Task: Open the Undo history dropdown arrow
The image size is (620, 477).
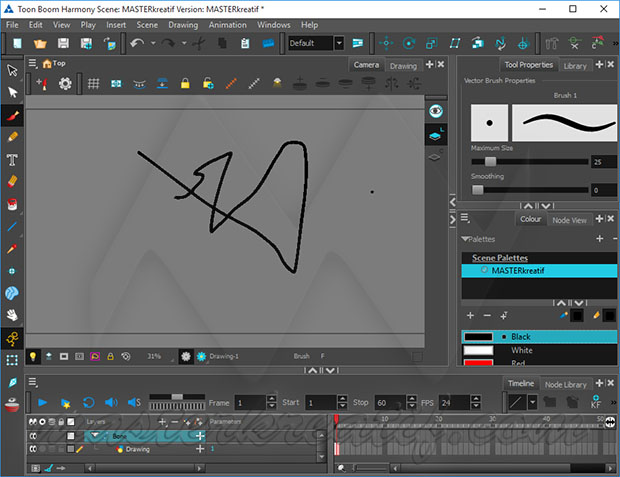Action: pos(153,43)
